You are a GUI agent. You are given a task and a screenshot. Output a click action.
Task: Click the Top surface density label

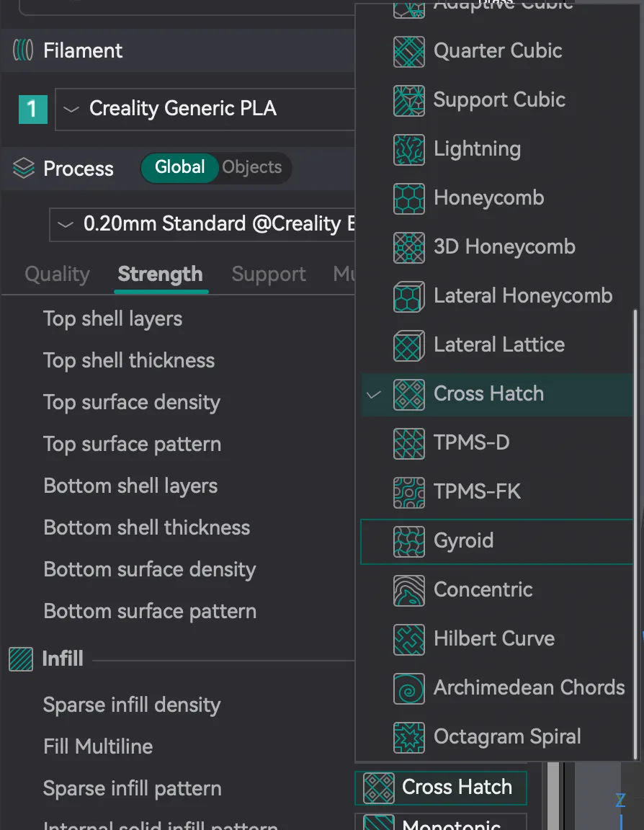pyautogui.click(x=132, y=403)
